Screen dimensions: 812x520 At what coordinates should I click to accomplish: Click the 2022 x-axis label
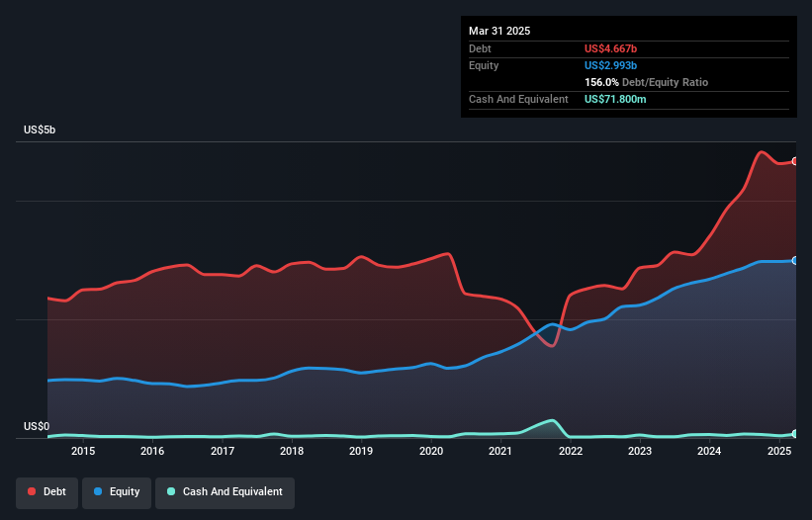(570, 451)
